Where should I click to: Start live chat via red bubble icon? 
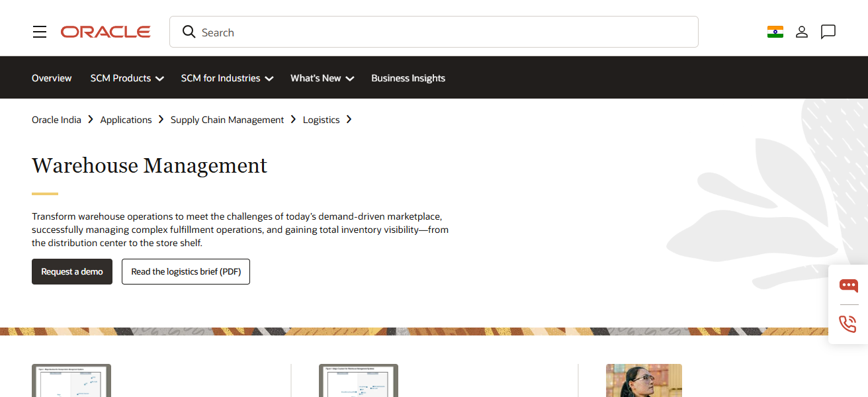coord(849,285)
